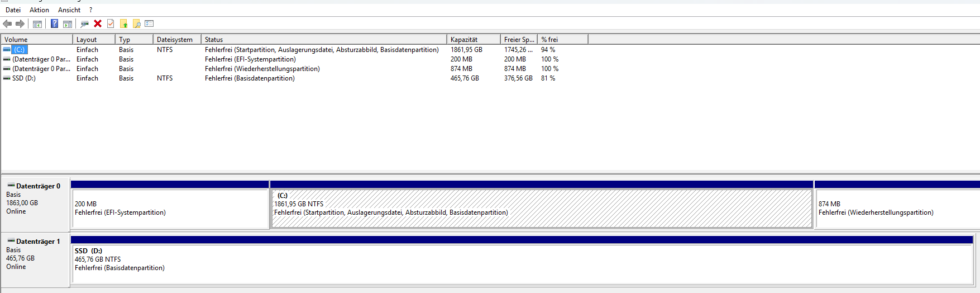Toggle the console tree pane icon

click(37, 23)
